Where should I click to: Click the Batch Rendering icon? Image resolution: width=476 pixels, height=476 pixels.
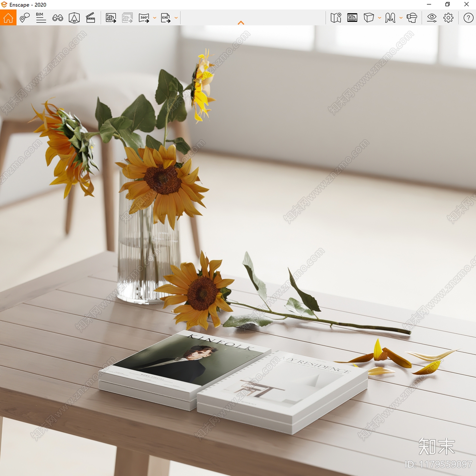127,18
